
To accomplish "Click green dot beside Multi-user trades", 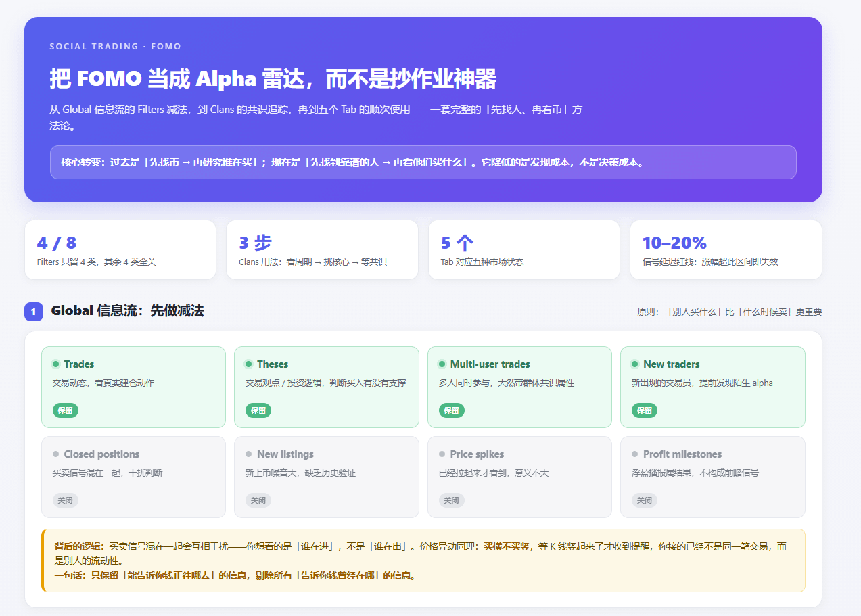I will [442, 364].
